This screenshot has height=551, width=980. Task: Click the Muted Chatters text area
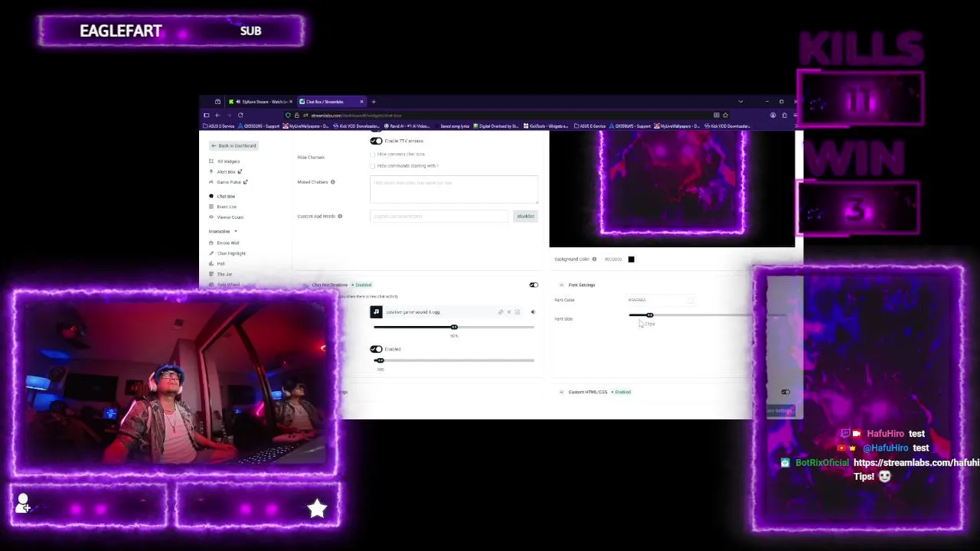(454, 190)
